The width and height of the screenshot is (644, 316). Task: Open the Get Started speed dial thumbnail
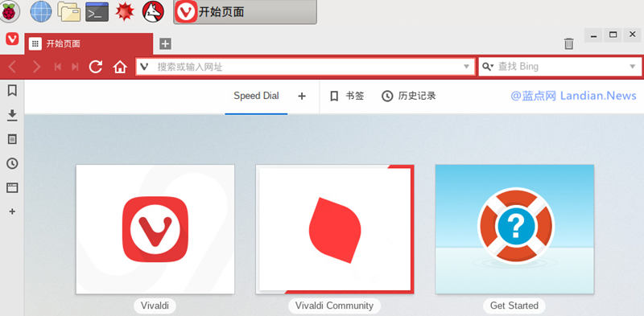click(514, 229)
